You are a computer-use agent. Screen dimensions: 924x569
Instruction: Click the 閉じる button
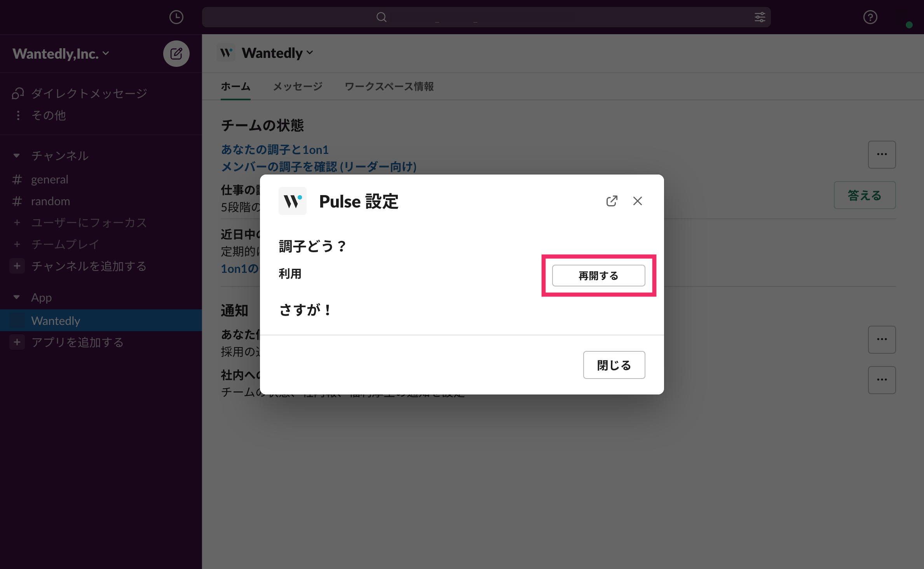pyautogui.click(x=614, y=365)
